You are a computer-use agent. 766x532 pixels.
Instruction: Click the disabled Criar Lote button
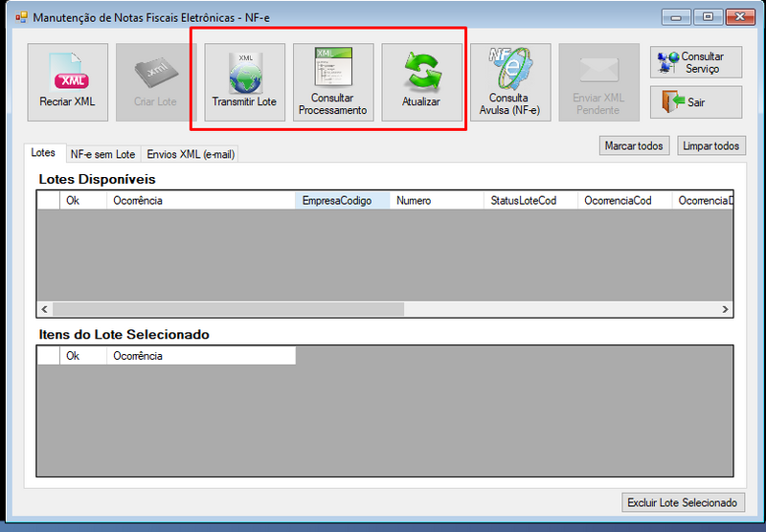coord(156,82)
